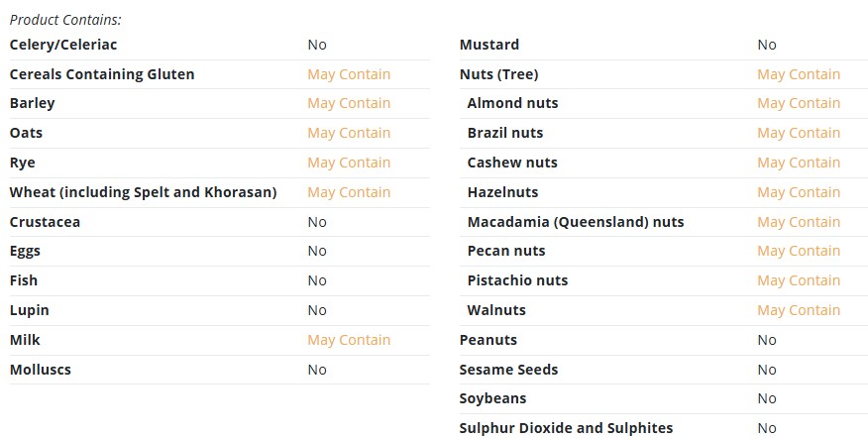Click the No value beside Crustacea
The height and width of the screenshot is (438, 868).
317,222
